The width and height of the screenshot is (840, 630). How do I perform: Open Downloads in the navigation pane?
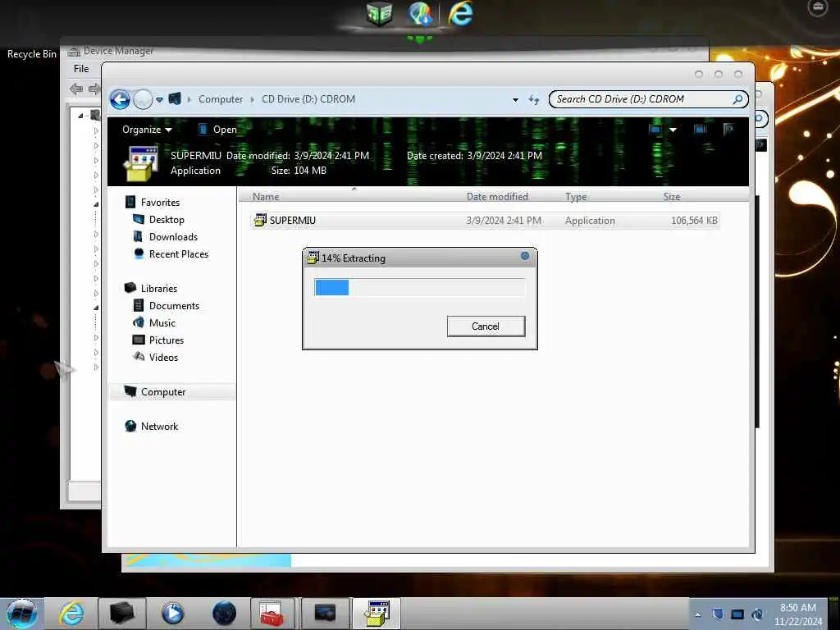click(x=173, y=237)
